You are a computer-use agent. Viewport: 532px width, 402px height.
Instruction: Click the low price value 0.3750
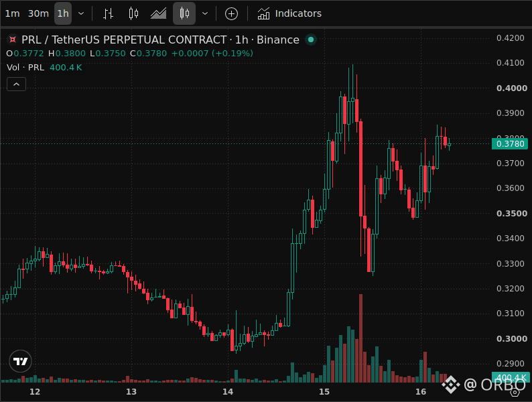pos(111,54)
